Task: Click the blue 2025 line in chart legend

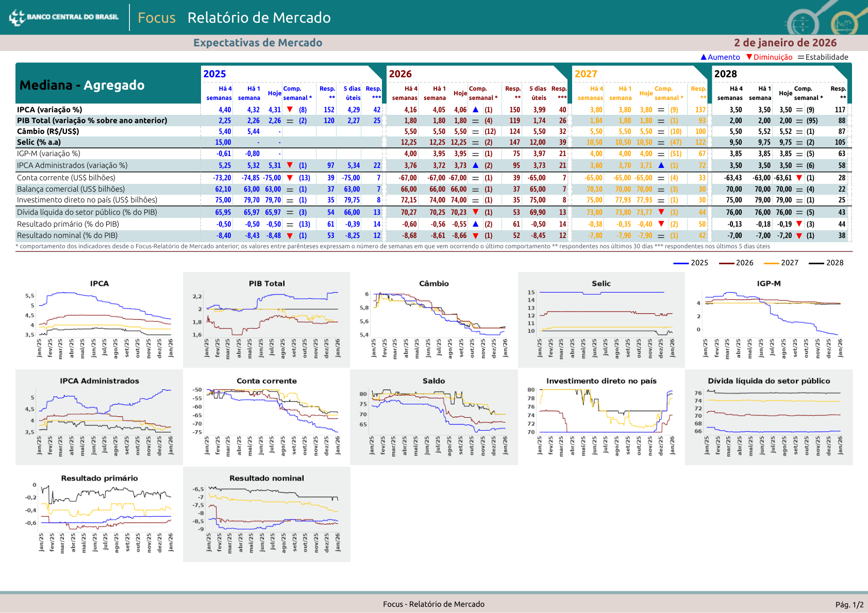Action: 681,263
